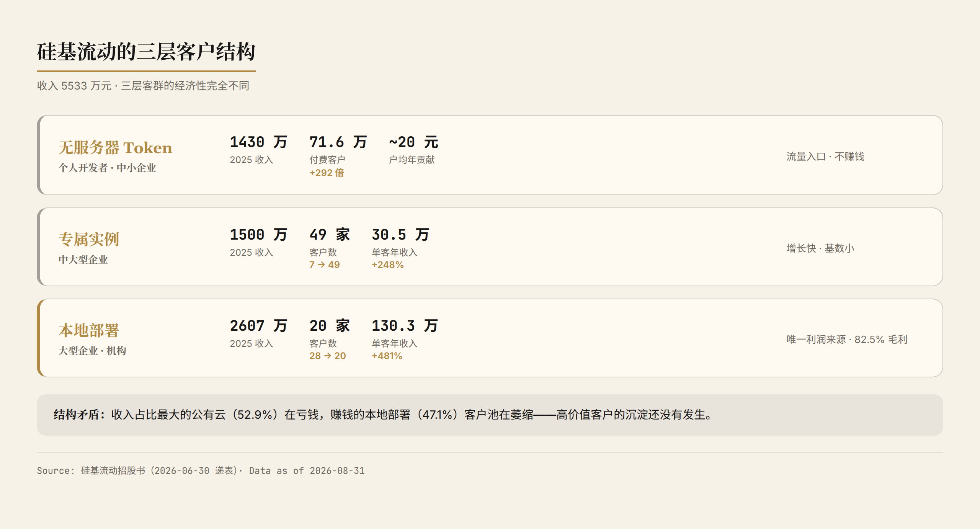Click the 大型企业 · 机构 caption

coord(92,351)
